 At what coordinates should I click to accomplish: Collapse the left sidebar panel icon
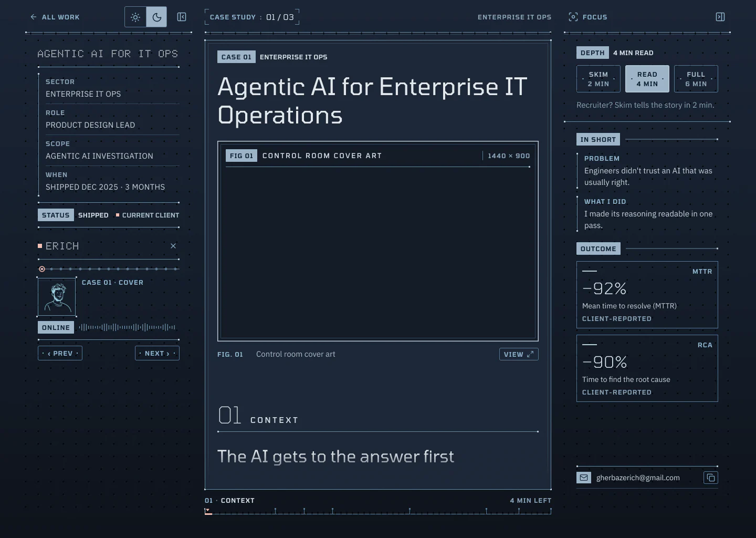point(182,17)
